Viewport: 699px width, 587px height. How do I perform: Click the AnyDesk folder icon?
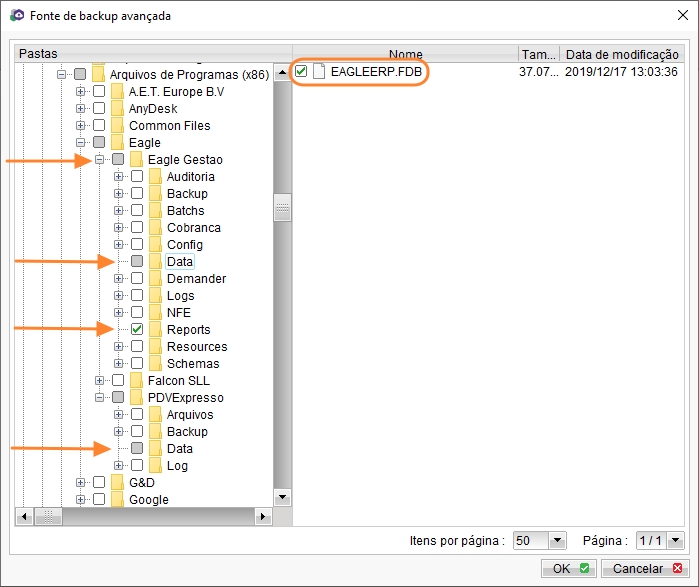[117, 108]
